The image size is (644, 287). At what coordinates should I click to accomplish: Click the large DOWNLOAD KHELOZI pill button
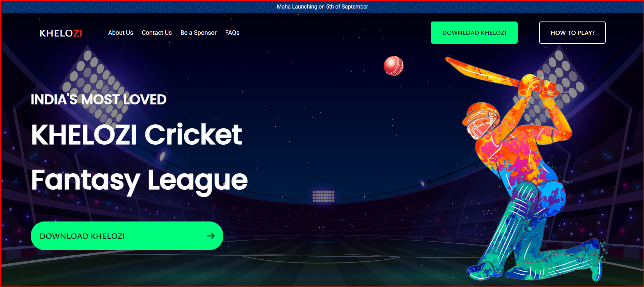click(127, 236)
